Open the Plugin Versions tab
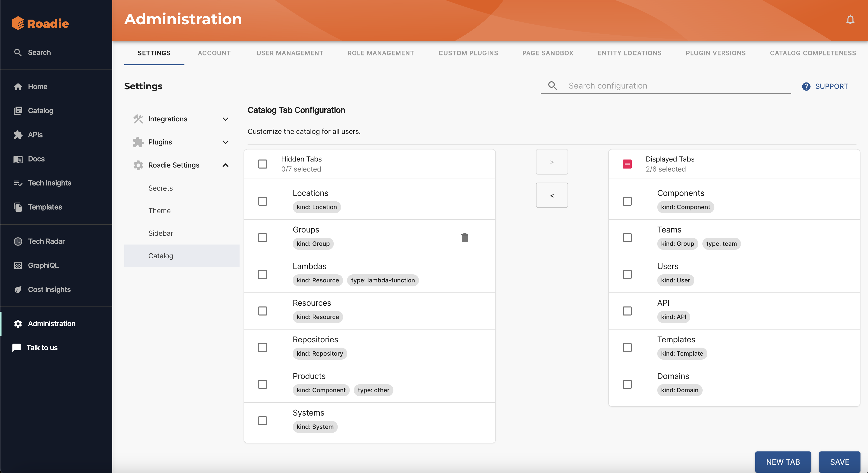The height and width of the screenshot is (473, 868). (x=715, y=53)
